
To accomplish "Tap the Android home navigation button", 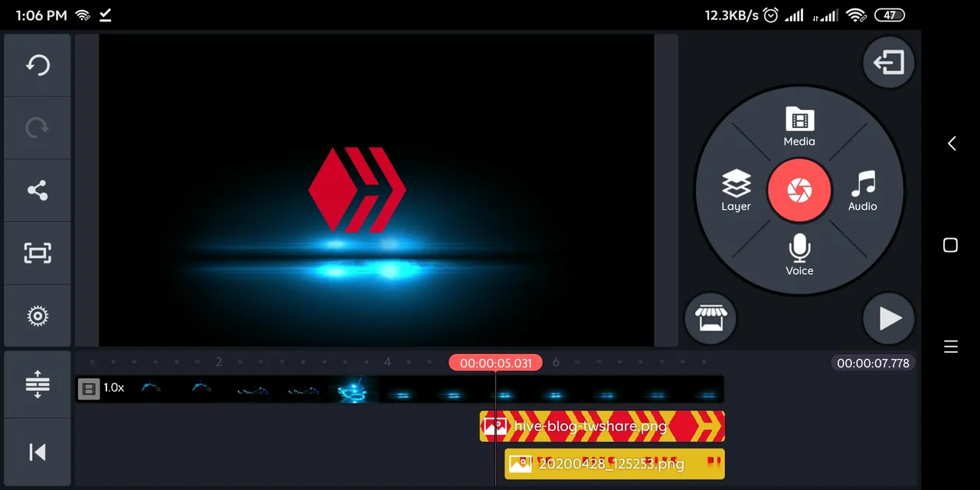I will (x=951, y=245).
